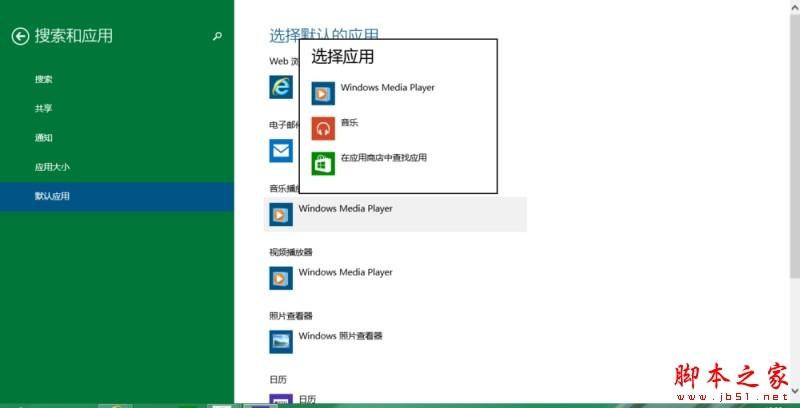Click the green Store icon in popup
This screenshot has width=800, height=408.
323,163
